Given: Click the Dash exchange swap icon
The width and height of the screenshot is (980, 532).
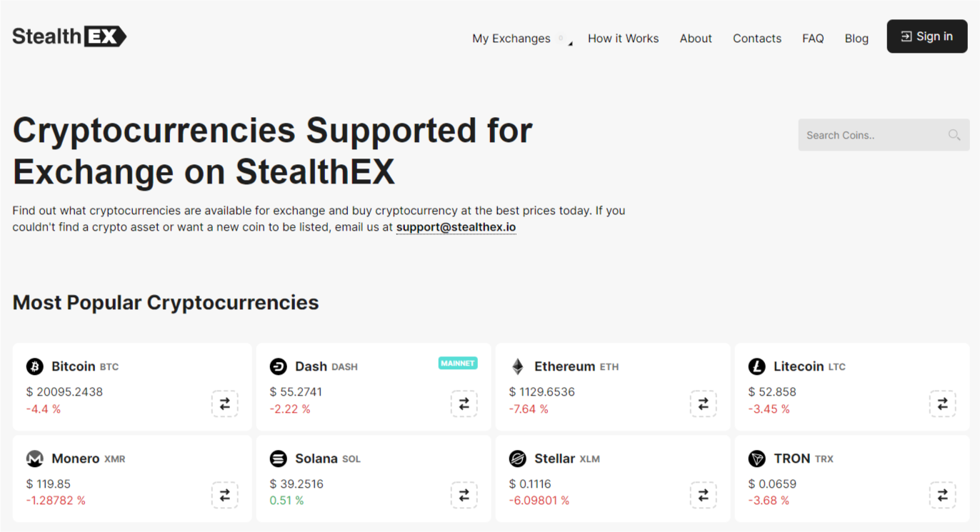Looking at the screenshot, I should coord(464,403).
